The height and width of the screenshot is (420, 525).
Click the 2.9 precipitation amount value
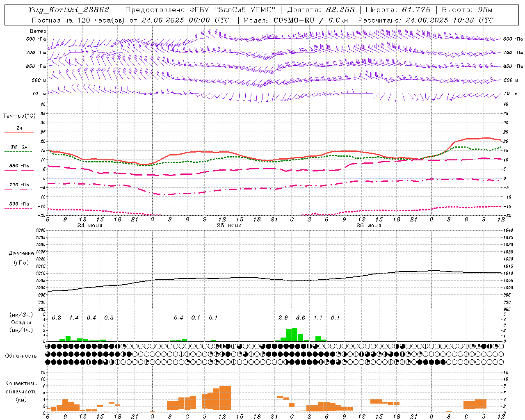click(283, 317)
